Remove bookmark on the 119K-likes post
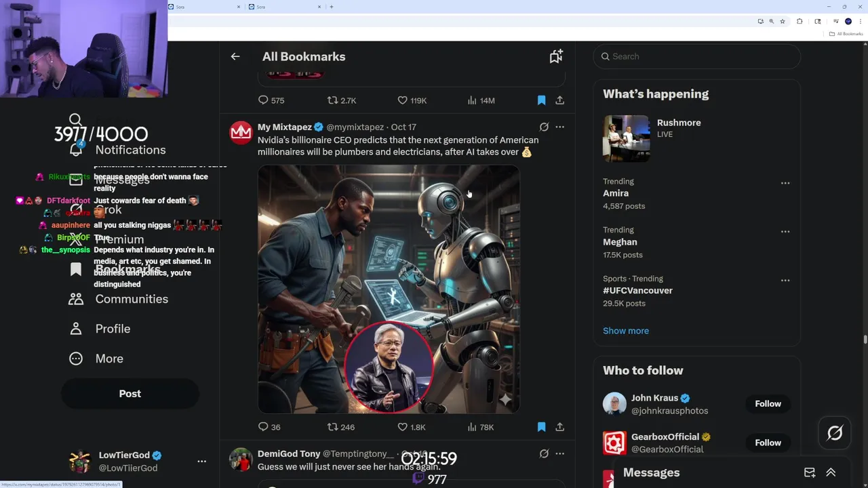Image resolution: width=868 pixels, height=488 pixels. (x=541, y=100)
